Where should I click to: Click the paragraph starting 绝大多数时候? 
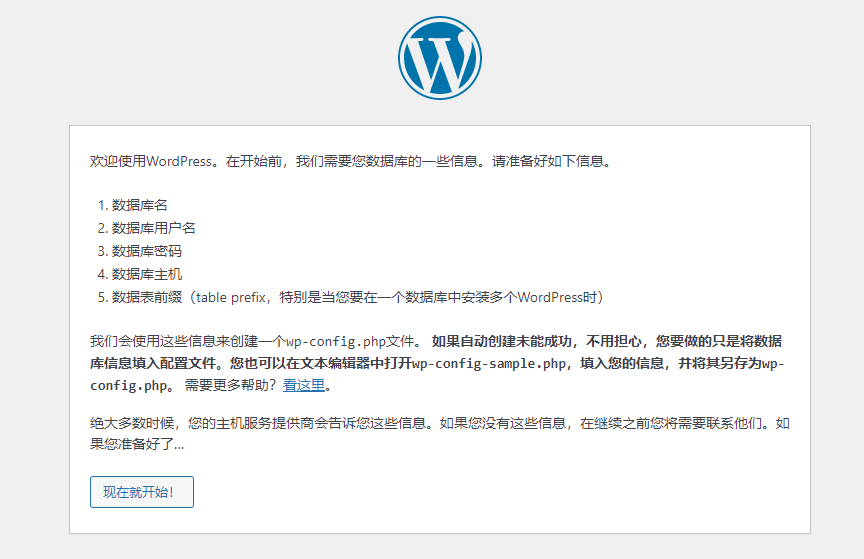tap(440, 433)
